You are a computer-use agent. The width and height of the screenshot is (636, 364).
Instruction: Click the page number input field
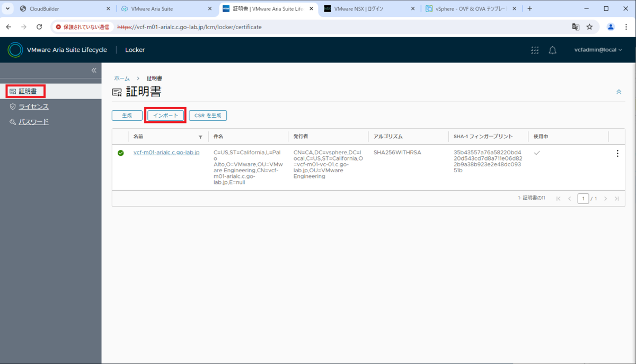(583, 199)
